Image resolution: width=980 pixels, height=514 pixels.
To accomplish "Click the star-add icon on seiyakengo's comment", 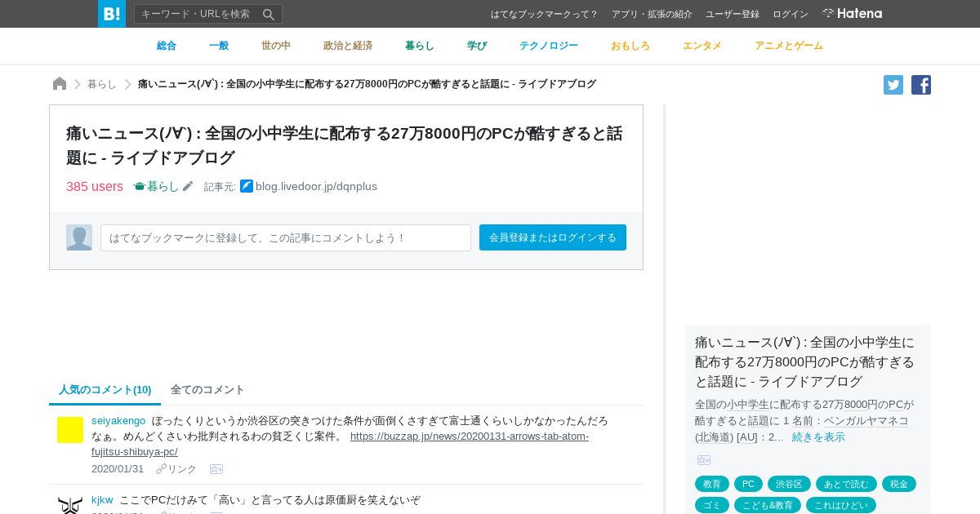I will (x=216, y=469).
